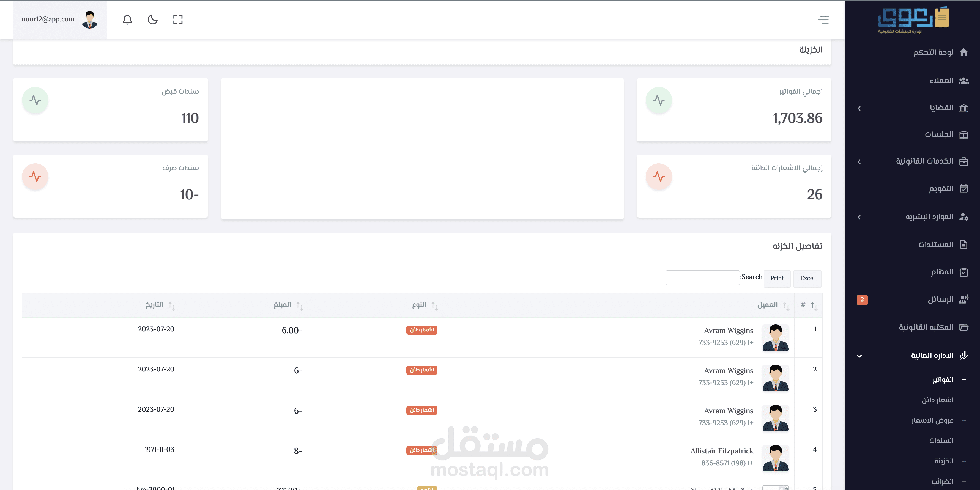
Task: Open the dashboard home icon
Action: (x=963, y=53)
